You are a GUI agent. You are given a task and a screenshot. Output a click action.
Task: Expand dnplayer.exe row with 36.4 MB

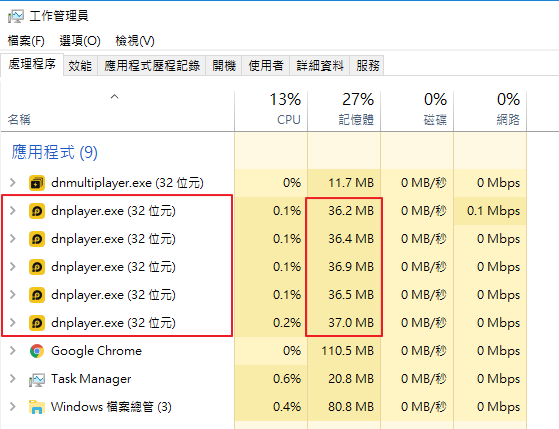(13, 239)
